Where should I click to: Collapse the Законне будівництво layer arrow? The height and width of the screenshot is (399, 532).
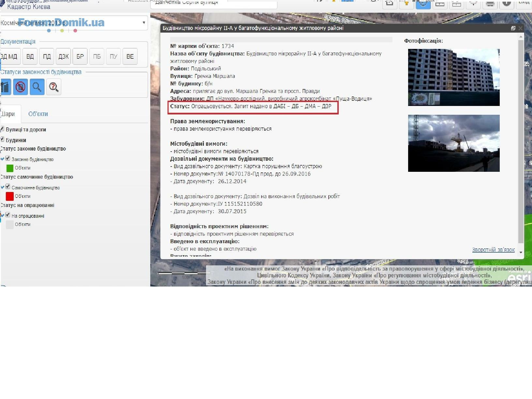(2, 159)
